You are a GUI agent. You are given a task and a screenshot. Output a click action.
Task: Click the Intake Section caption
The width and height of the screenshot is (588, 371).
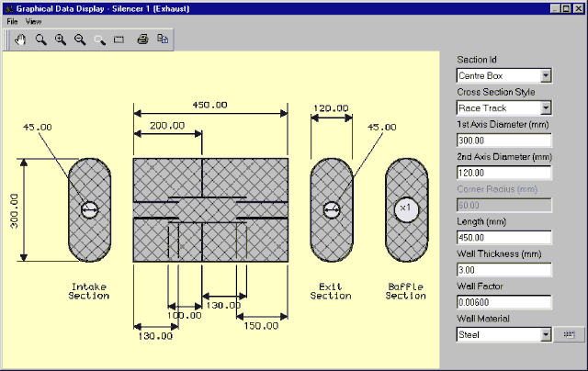[89, 291]
